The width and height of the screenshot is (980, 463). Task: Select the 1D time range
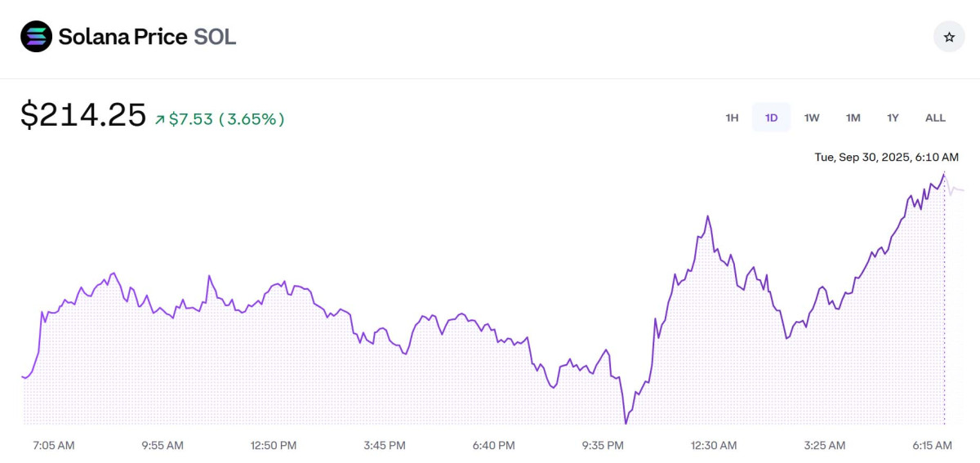771,118
